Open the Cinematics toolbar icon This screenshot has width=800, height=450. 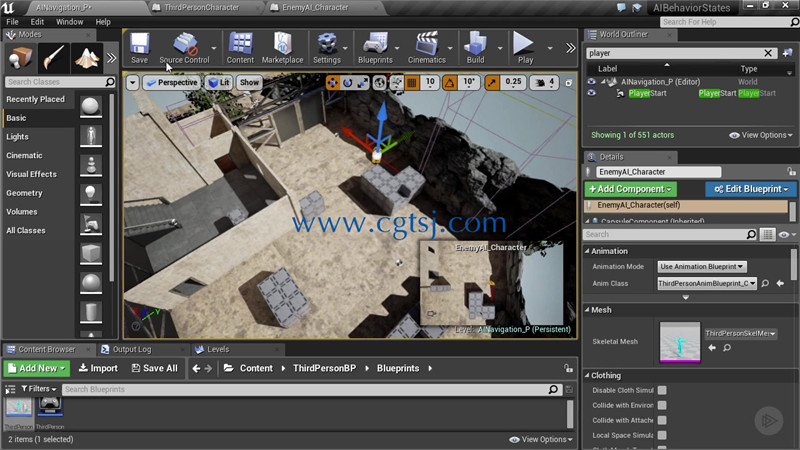[427, 48]
